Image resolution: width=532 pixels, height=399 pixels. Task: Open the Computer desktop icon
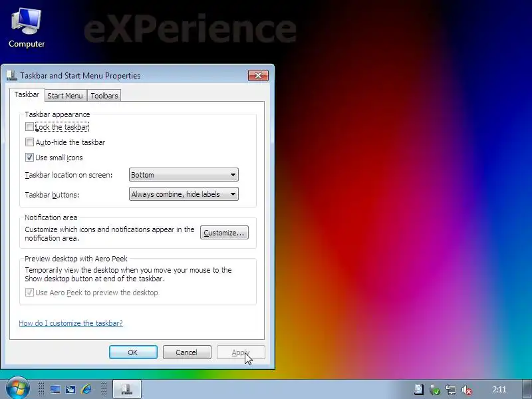click(27, 28)
